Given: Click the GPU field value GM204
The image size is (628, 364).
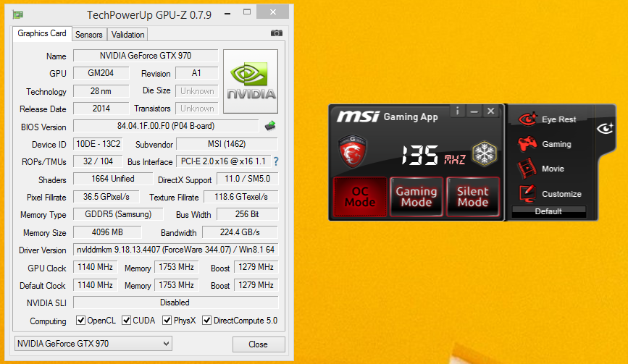Looking at the screenshot, I should tap(101, 73).
